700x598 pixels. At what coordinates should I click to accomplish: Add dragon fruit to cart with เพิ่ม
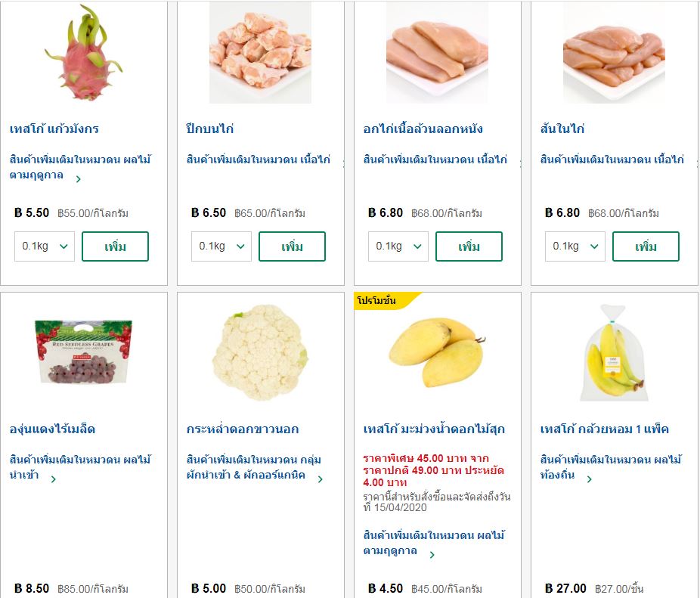pos(115,246)
